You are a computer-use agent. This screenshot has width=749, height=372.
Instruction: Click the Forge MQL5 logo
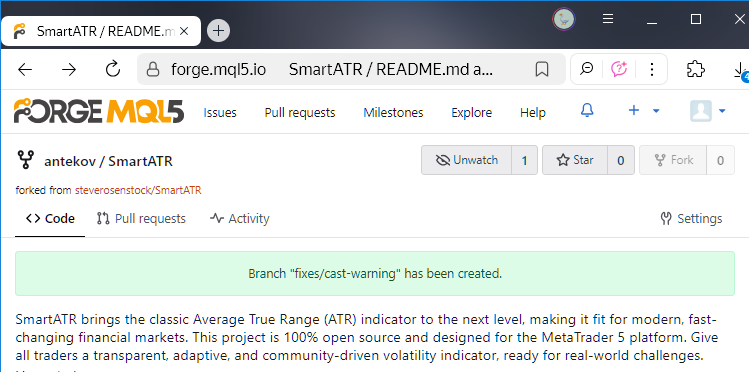pos(99,111)
